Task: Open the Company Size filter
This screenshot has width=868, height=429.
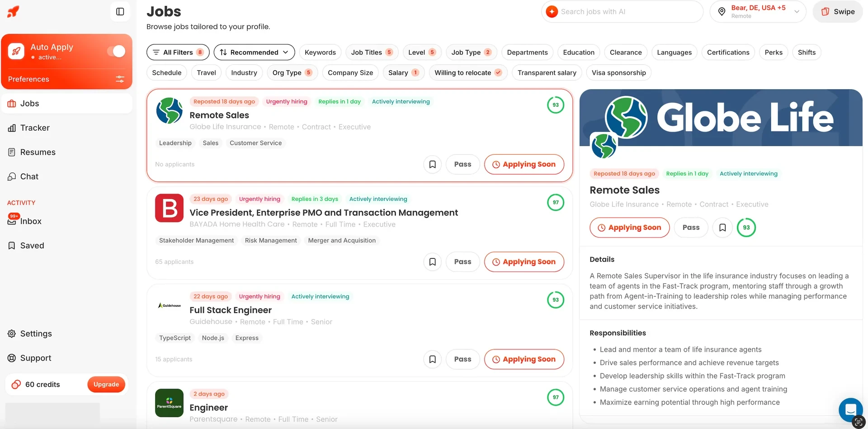Action: 350,72
